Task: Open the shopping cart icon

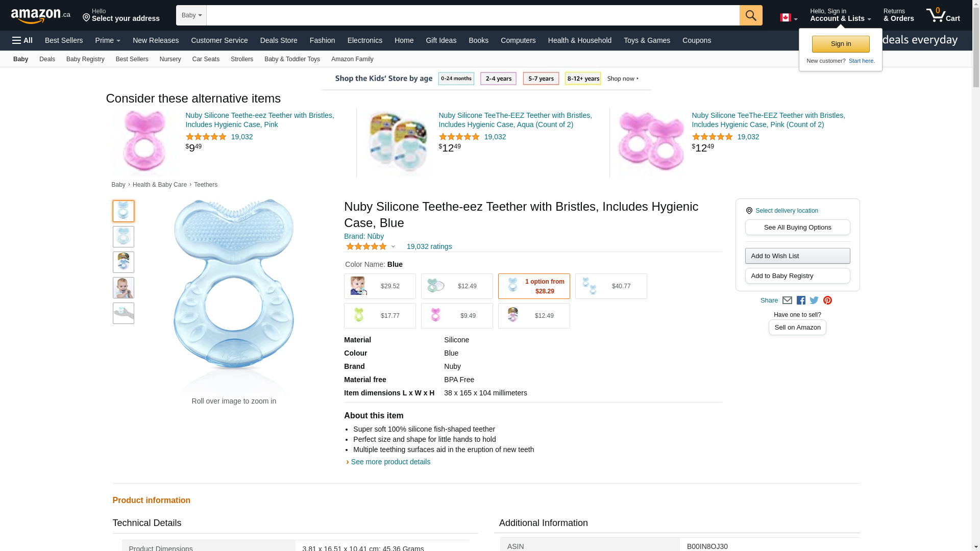Action: pyautogui.click(x=943, y=15)
